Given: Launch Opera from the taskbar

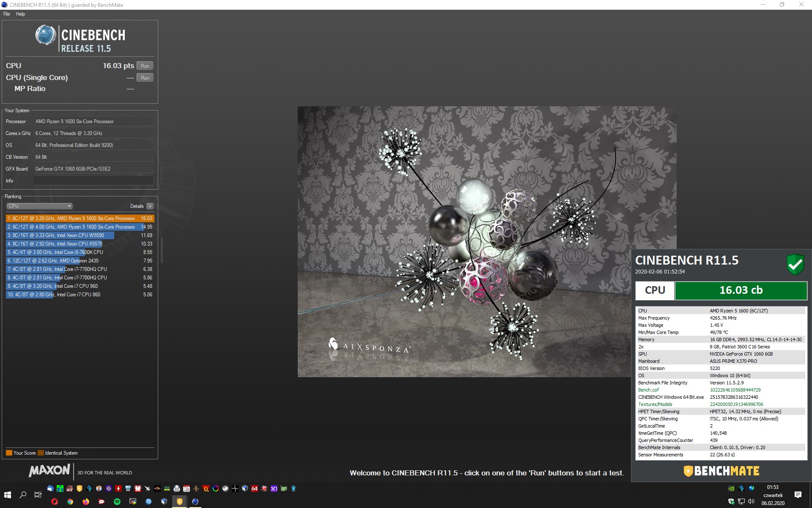Looking at the screenshot, I should (55, 502).
